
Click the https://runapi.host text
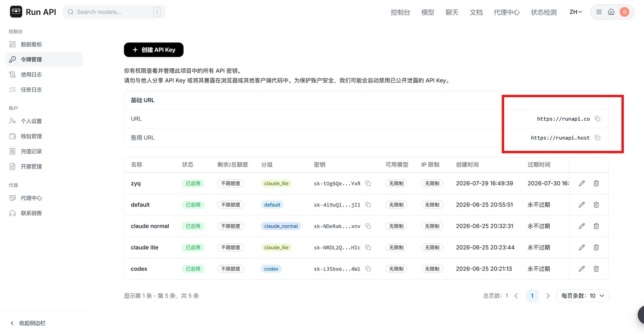tap(560, 138)
